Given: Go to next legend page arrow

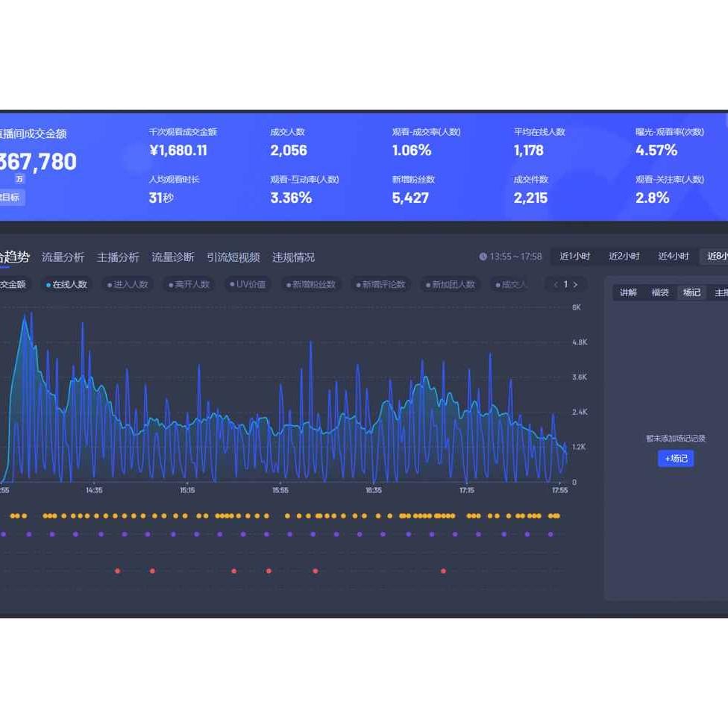Looking at the screenshot, I should (575, 284).
